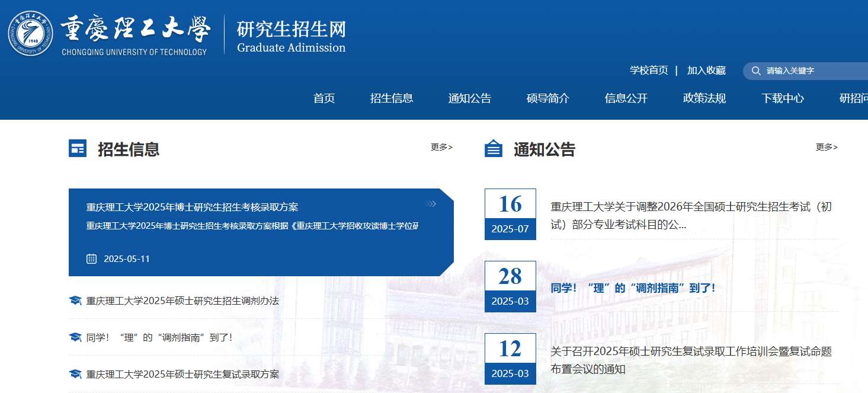Click the 16 2025-07 date tile
Image resolution: width=868 pixels, height=393 pixels.
[x=510, y=214]
